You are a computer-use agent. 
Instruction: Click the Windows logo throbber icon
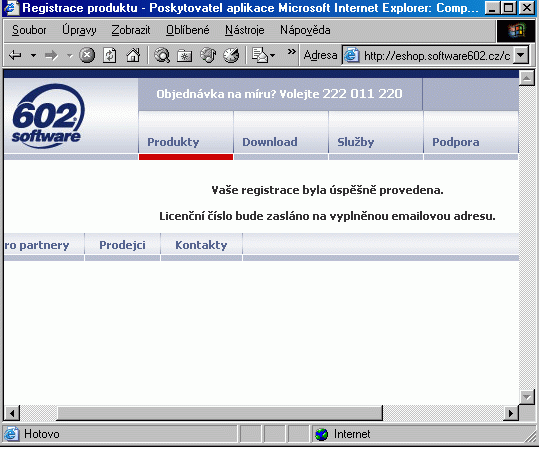[x=516, y=31]
